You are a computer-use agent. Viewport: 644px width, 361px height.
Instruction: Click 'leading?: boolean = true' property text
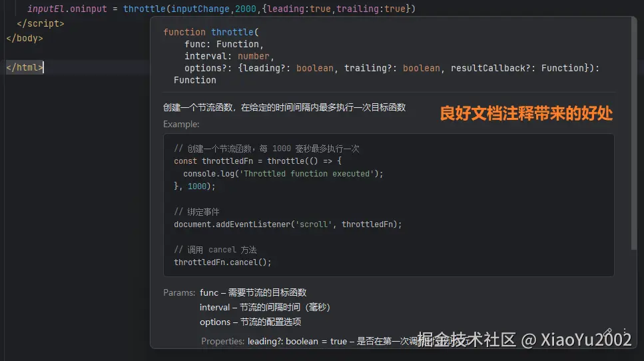click(x=297, y=341)
